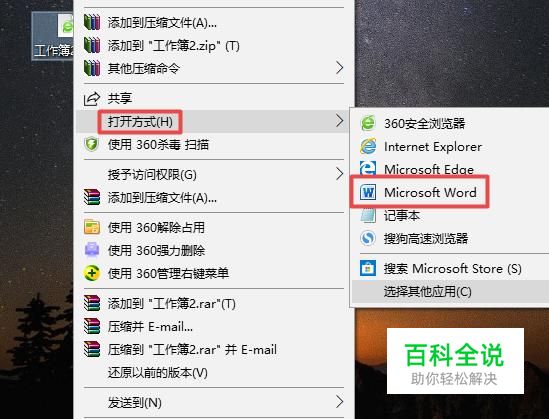Click the Microsoft Word icon

tap(368, 192)
